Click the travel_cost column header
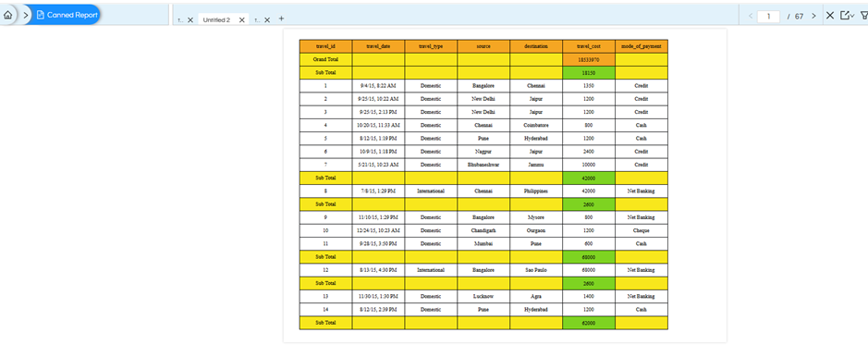Viewport: 868px width, 357px height. coord(589,46)
